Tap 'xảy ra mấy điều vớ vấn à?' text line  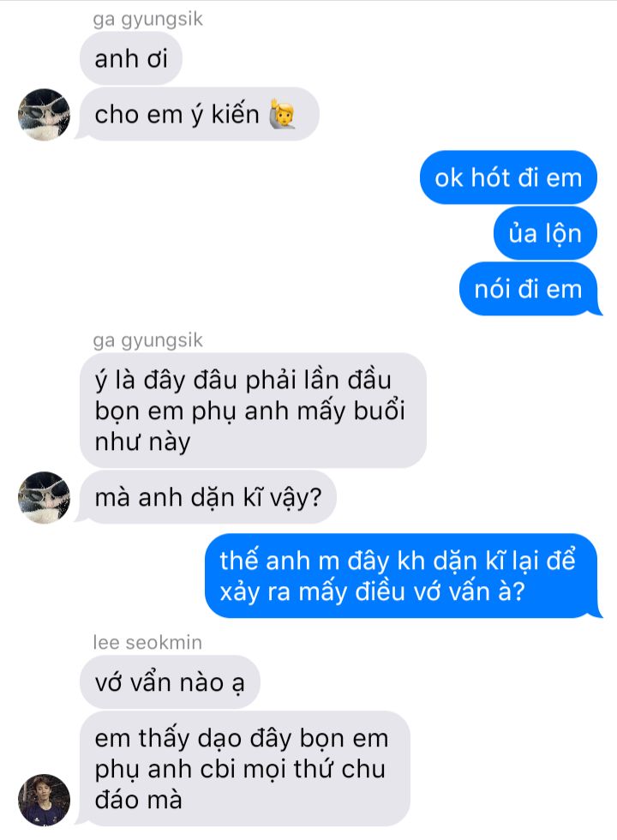[x=372, y=592]
